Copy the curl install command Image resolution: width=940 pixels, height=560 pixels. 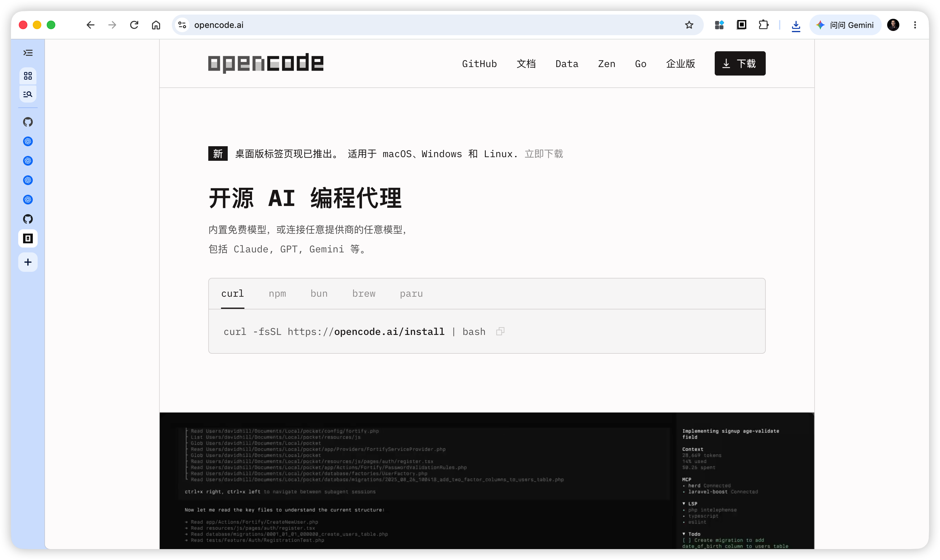click(500, 331)
